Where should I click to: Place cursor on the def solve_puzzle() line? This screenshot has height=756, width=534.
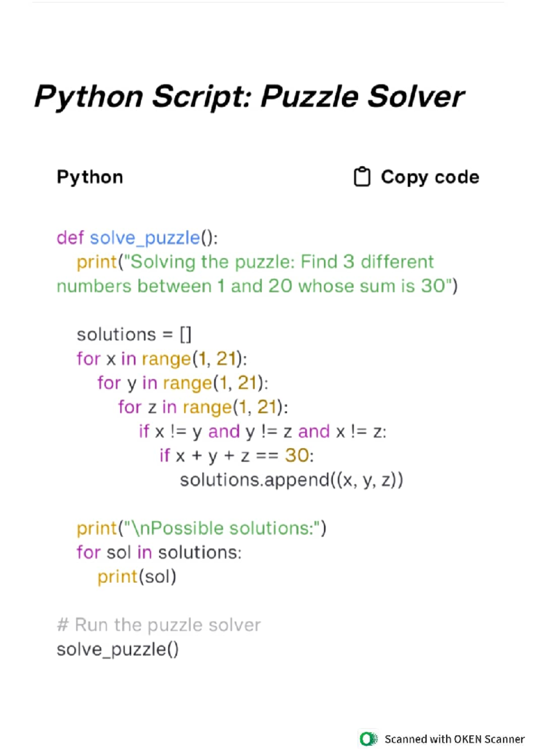(137, 238)
